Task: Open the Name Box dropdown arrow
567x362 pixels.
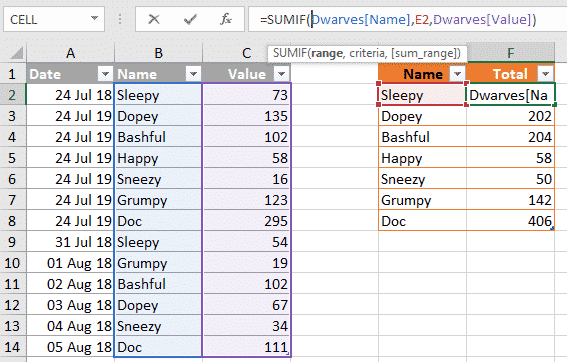Action: [94, 18]
